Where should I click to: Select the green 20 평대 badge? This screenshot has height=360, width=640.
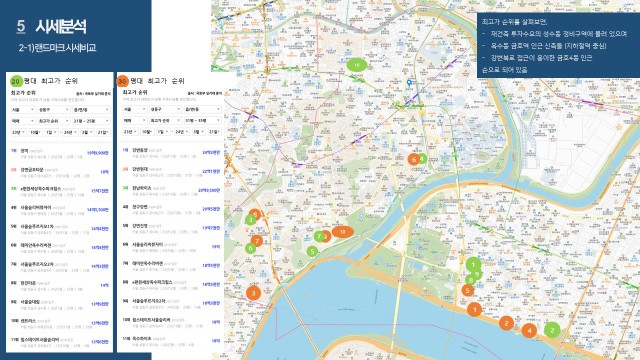(16, 81)
